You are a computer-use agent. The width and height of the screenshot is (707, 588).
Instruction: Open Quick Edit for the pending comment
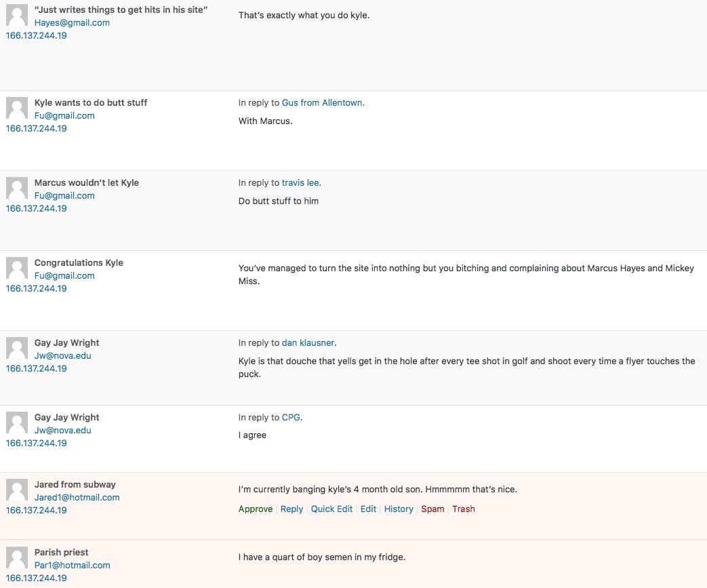coord(331,509)
